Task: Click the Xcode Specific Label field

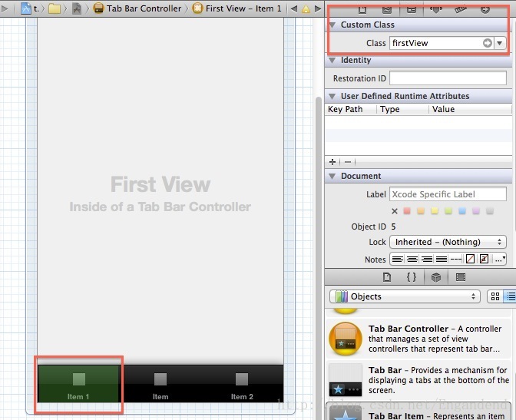Action: 448,194
